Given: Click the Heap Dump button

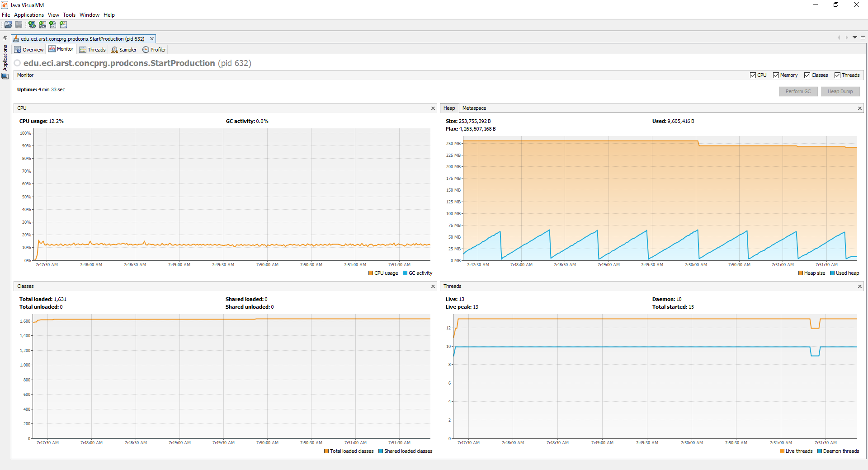Looking at the screenshot, I should (840, 91).
